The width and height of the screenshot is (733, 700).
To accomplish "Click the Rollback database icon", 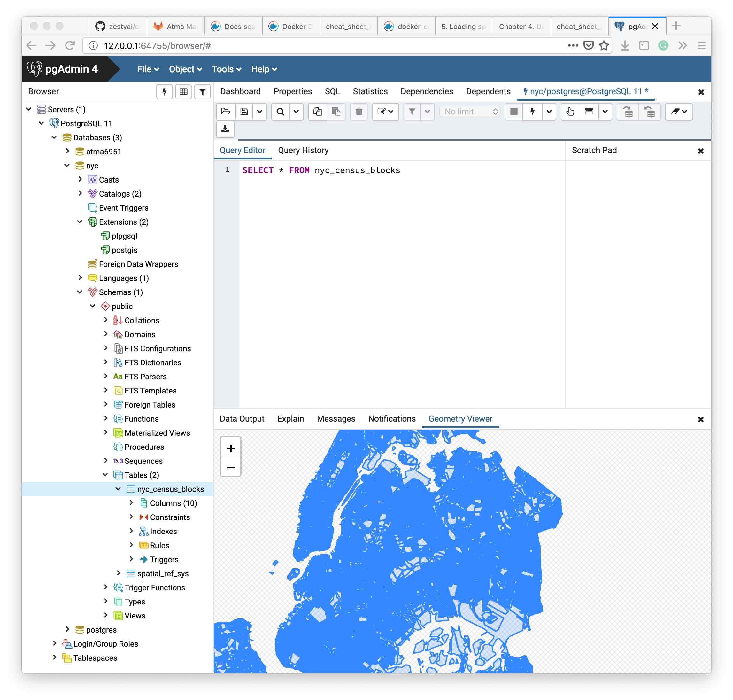I will click(x=650, y=112).
